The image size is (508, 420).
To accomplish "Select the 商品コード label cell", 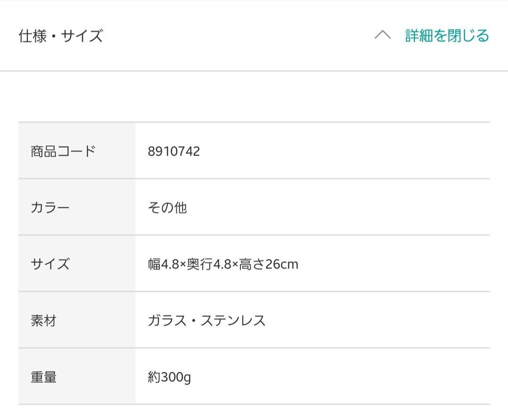I will point(77,151).
